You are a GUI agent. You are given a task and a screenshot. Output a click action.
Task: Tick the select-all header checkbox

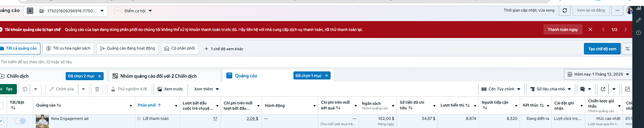point(1,105)
